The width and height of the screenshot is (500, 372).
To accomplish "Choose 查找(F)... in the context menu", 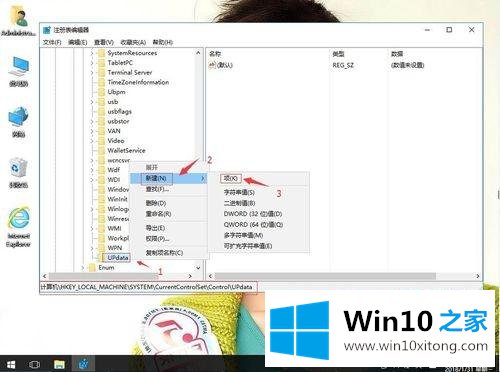I will 168,189.
